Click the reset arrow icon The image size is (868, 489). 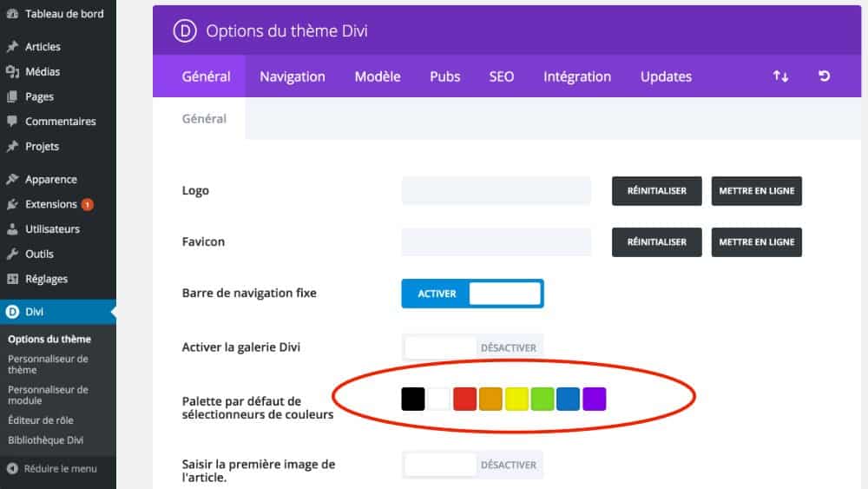pyautogui.click(x=825, y=76)
